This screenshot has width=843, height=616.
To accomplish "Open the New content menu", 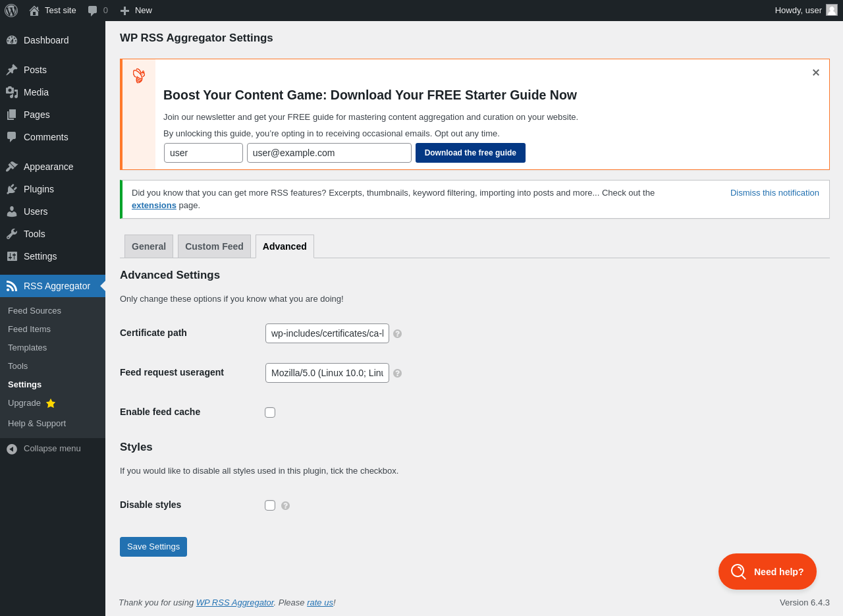I will (x=136, y=11).
